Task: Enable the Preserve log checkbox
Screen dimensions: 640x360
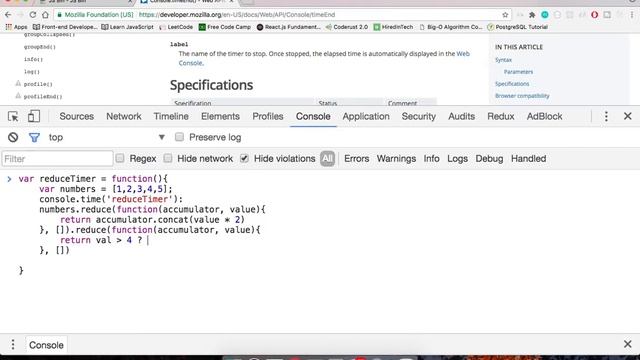Action: click(x=179, y=137)
